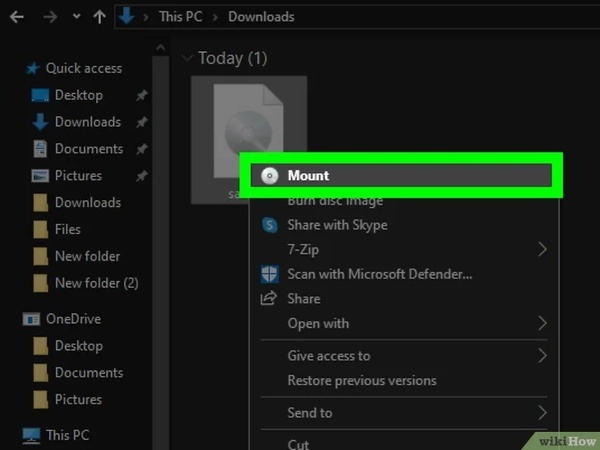
Task: Choose Share in the context menu
Action: (x=304, y=298)
